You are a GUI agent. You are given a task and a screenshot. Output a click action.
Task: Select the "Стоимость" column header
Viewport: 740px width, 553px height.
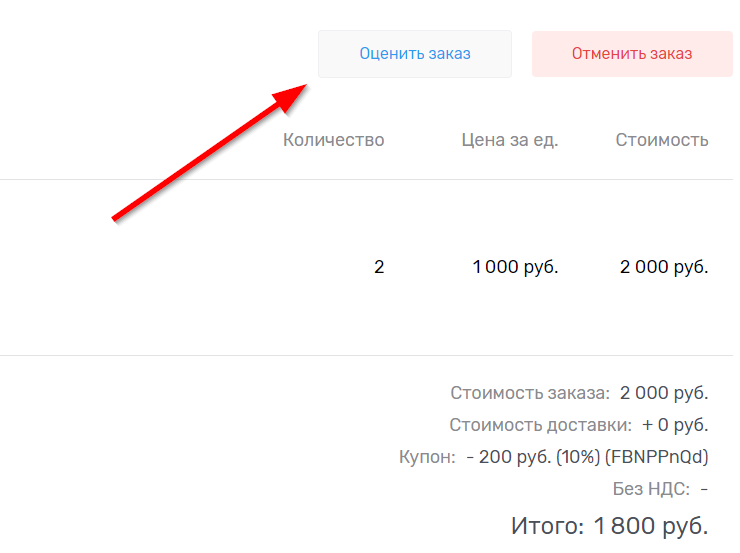(x=662, y=140)
